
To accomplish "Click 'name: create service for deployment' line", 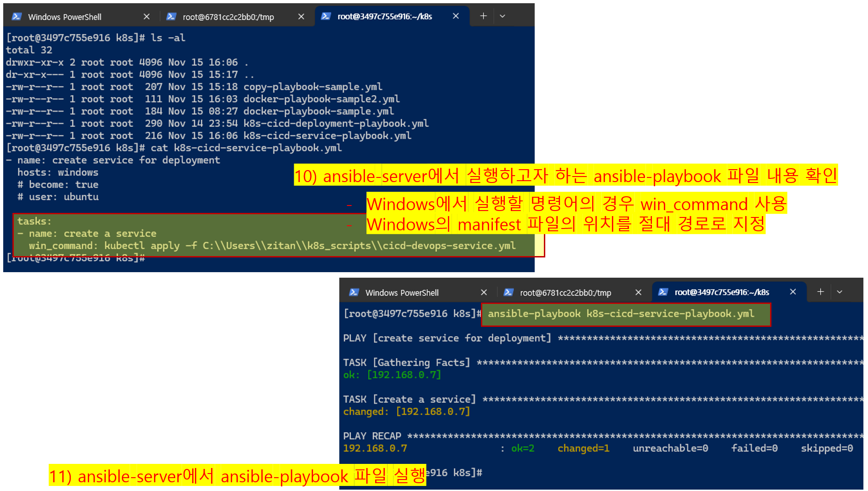I will click(113, 160).
